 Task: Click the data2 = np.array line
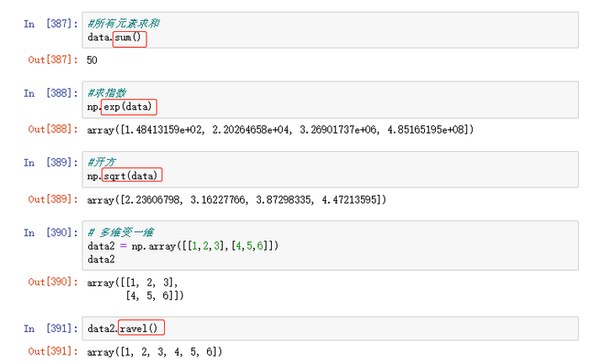(x=183, y=245)
